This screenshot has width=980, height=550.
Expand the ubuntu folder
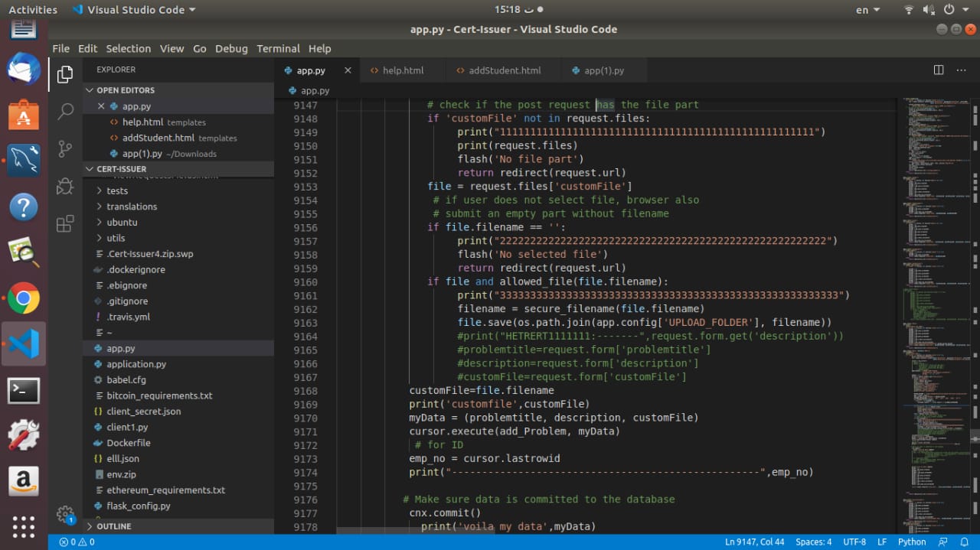coord(178,222)
